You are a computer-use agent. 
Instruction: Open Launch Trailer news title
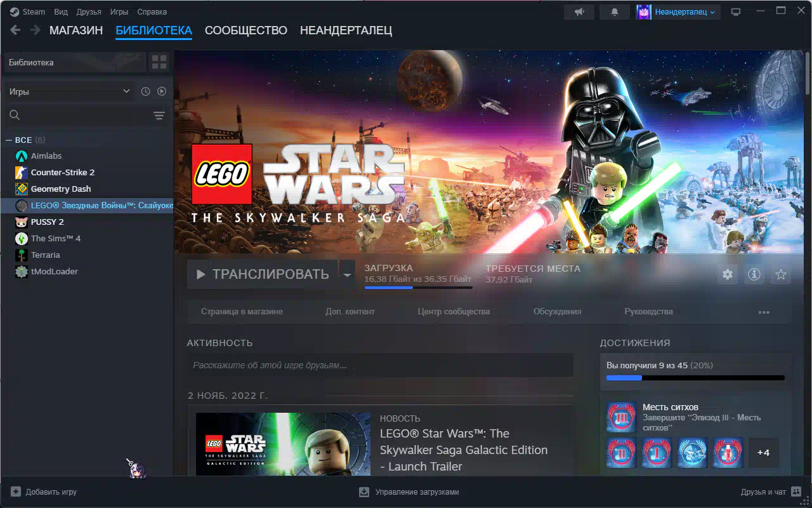[x=464, y=450]
